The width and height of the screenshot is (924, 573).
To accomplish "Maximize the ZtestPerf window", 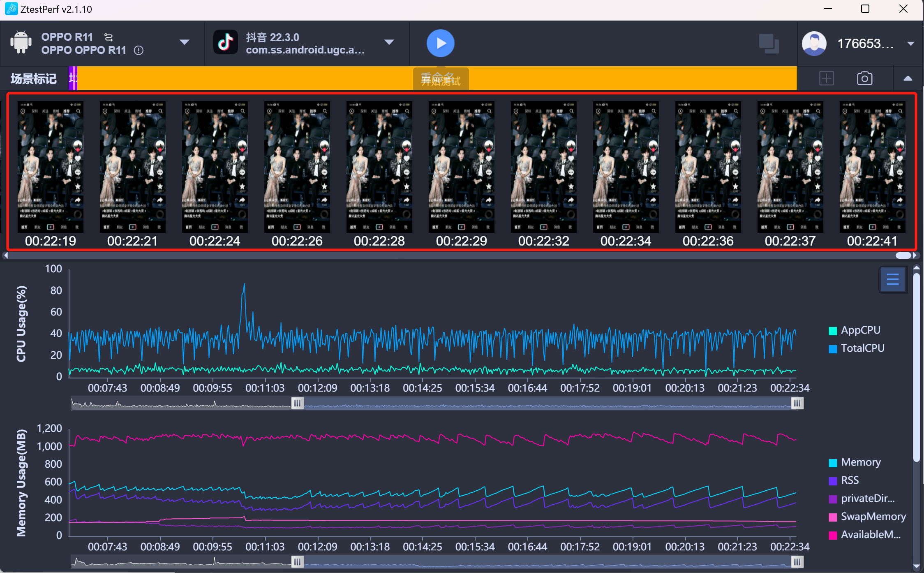I will click(x=865, y=9).
